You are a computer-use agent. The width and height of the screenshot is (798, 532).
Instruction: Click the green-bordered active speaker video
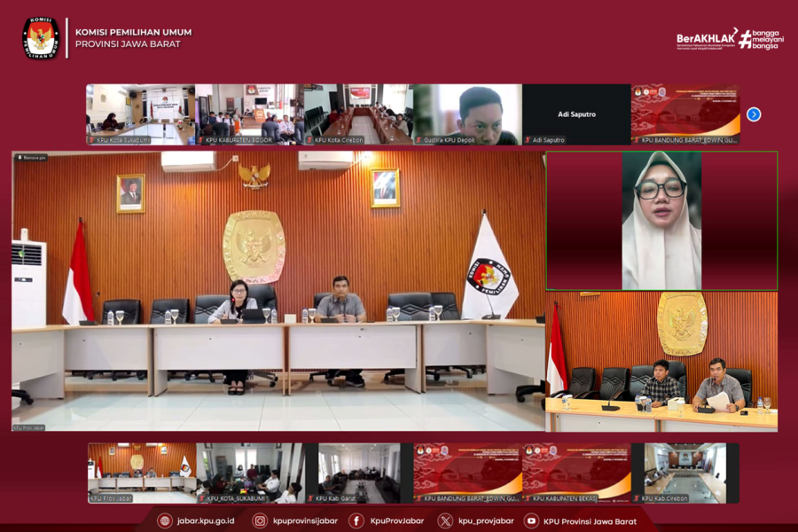661,220
